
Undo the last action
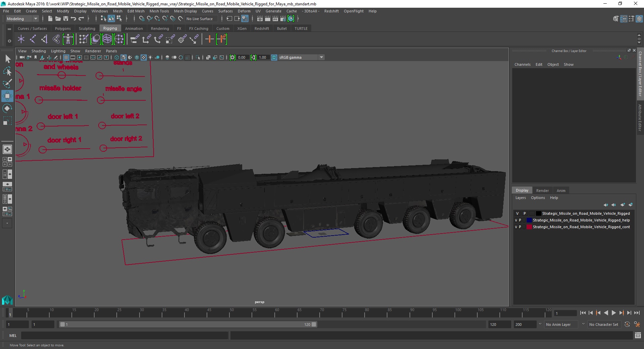pos(73,19)
